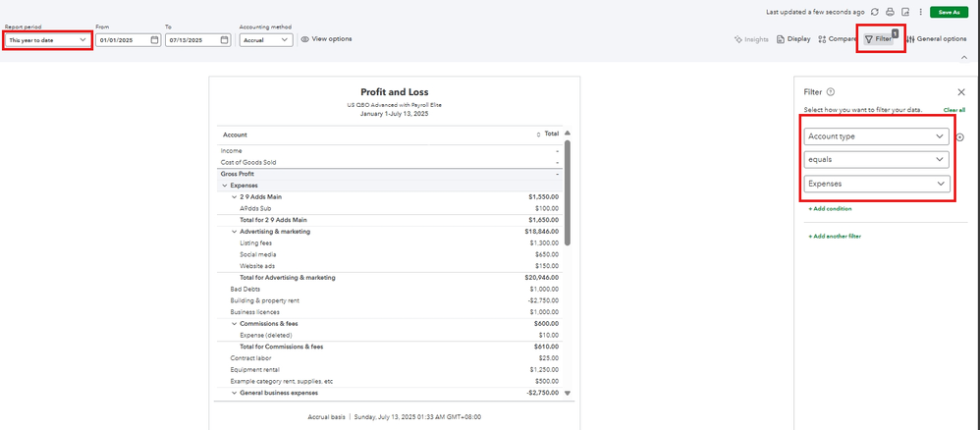
Task: Click the Save As button
Action: click(x=949, y=12)
